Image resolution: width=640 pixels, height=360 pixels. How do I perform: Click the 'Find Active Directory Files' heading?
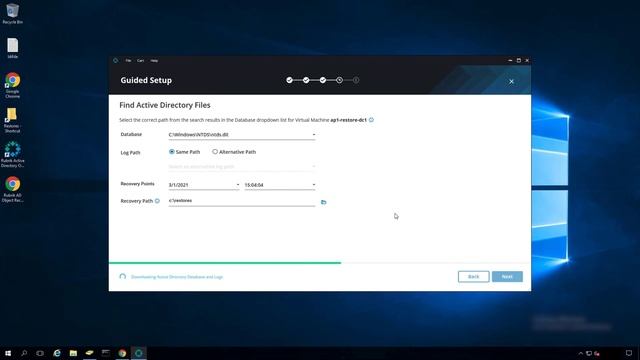165,105
